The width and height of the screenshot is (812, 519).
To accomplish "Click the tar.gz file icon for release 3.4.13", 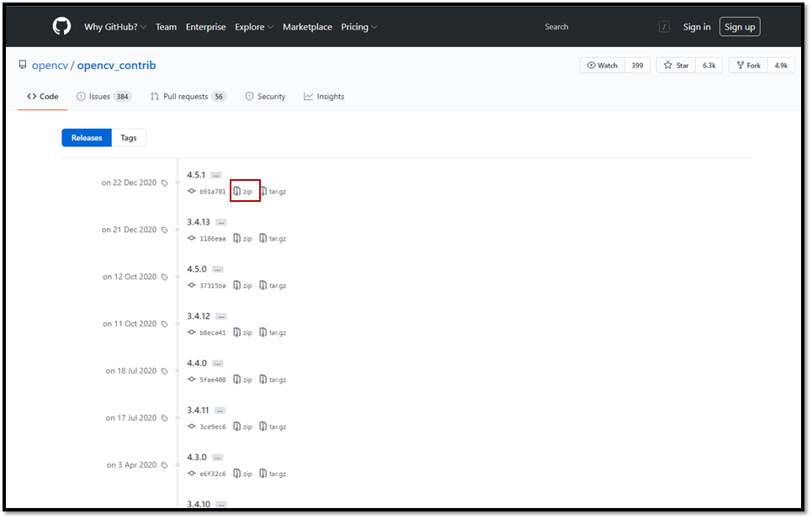I will click(x=263, y=238).
